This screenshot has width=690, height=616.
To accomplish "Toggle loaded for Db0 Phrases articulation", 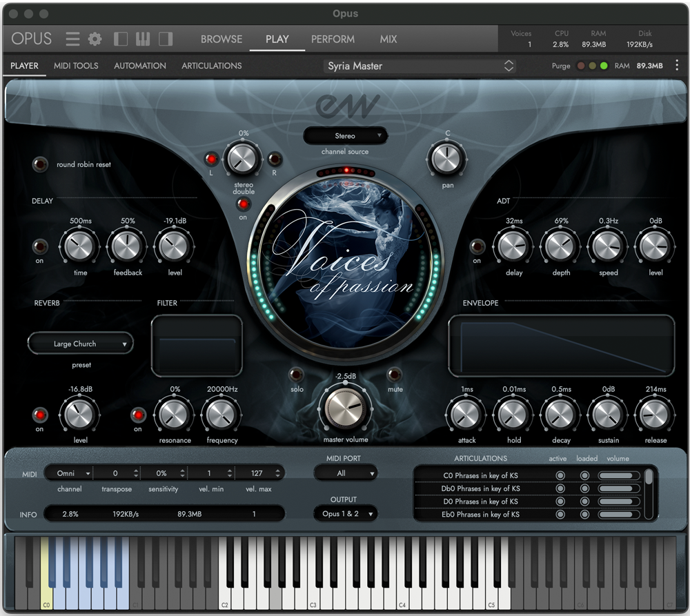I will click(584, 488).
